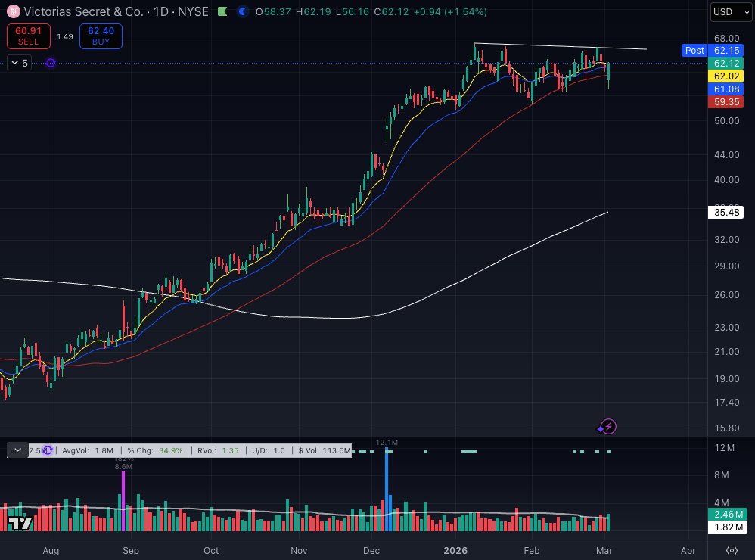Click the U/D: 1.0 stat

point(269,451)
